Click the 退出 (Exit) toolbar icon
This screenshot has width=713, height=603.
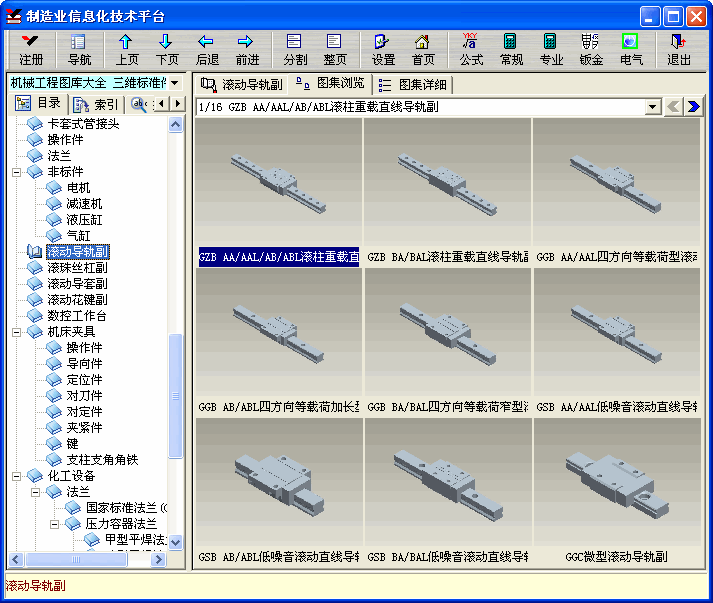[x=679, y=49]
